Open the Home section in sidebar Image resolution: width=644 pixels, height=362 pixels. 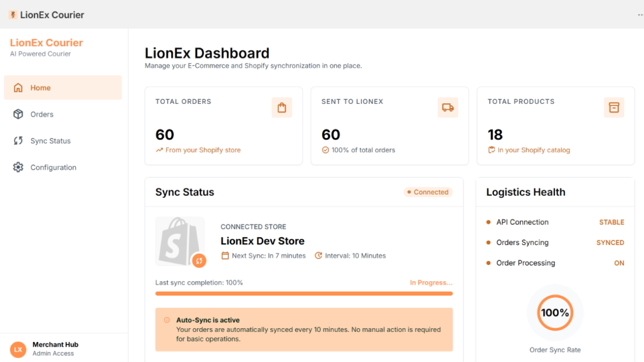tap(63, 88)
